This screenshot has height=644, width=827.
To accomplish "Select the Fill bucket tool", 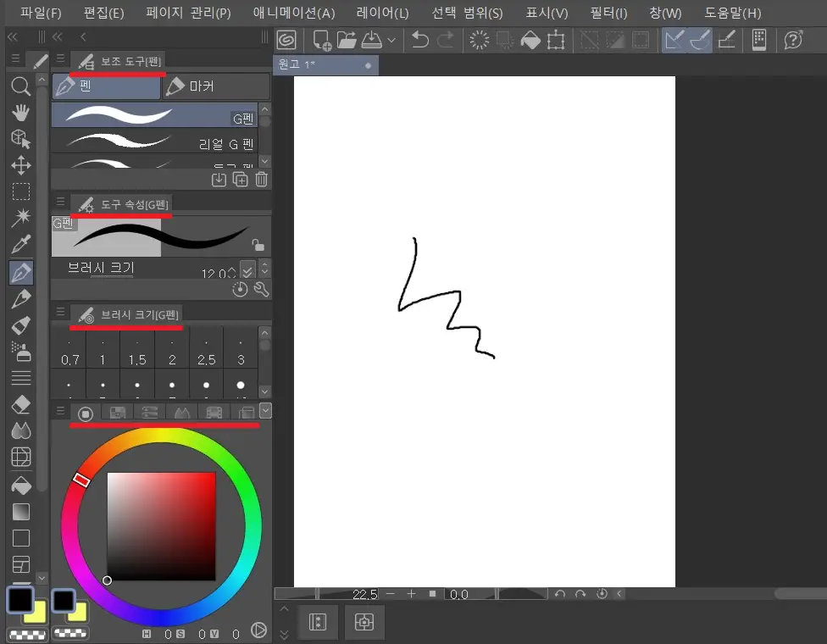I will click(x=20, y=486).
